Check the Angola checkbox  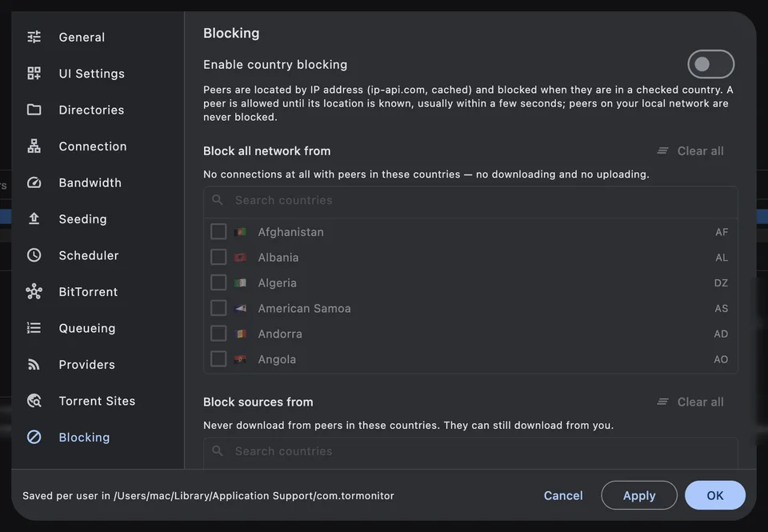[x=218, y=358]
